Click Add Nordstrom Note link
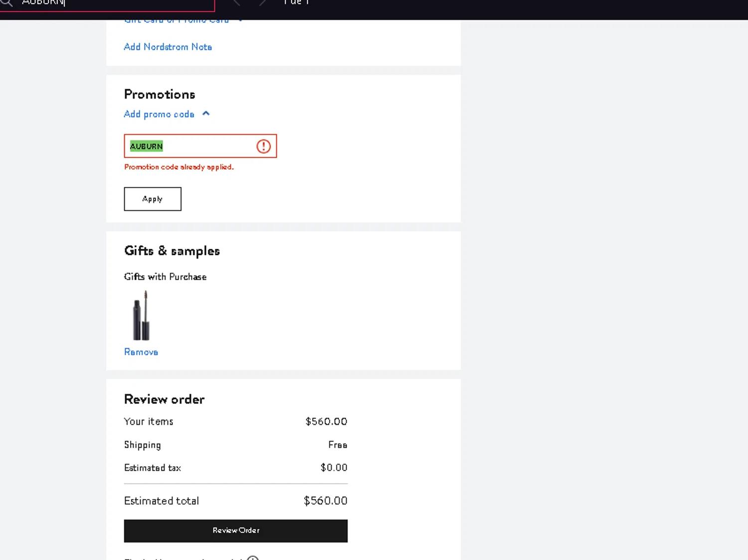The height and width of the screenshot is (560, 748). click(168, 47)
